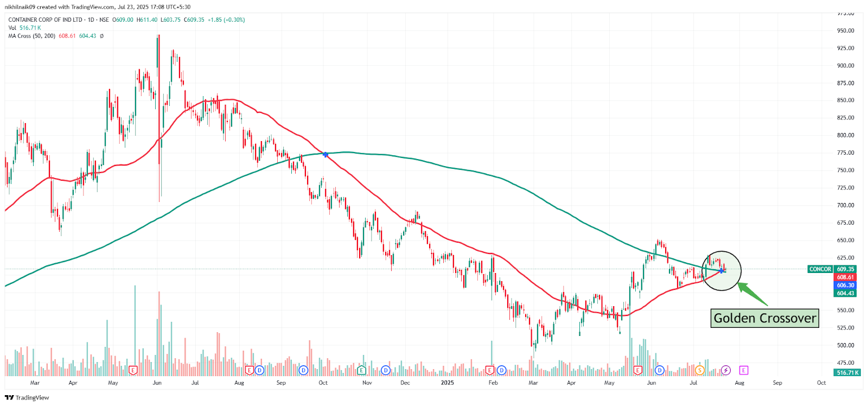Click the Ø symbol in the MA Cross legend
868x406 pixels.
[101, 36]
